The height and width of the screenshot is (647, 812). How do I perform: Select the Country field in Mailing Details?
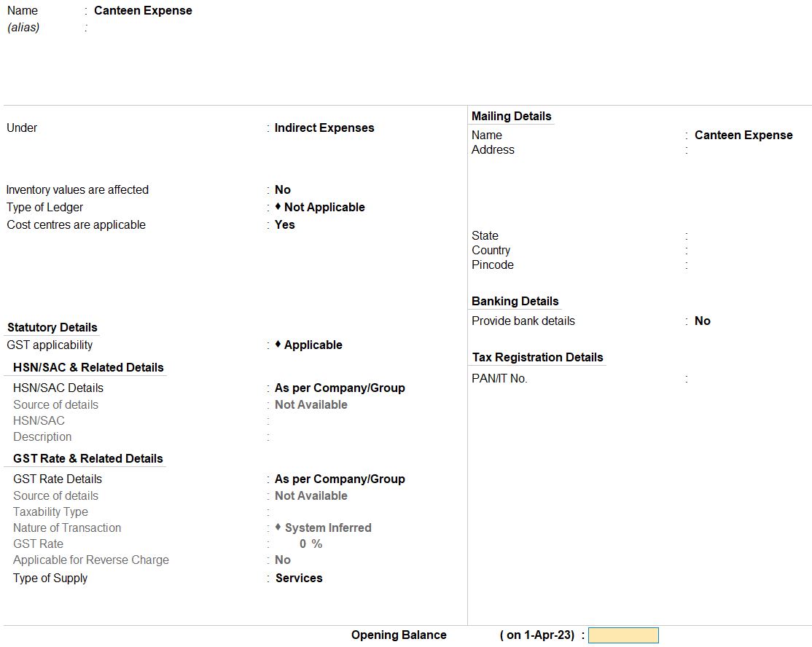pyautogui.click(x=743, y=251)
